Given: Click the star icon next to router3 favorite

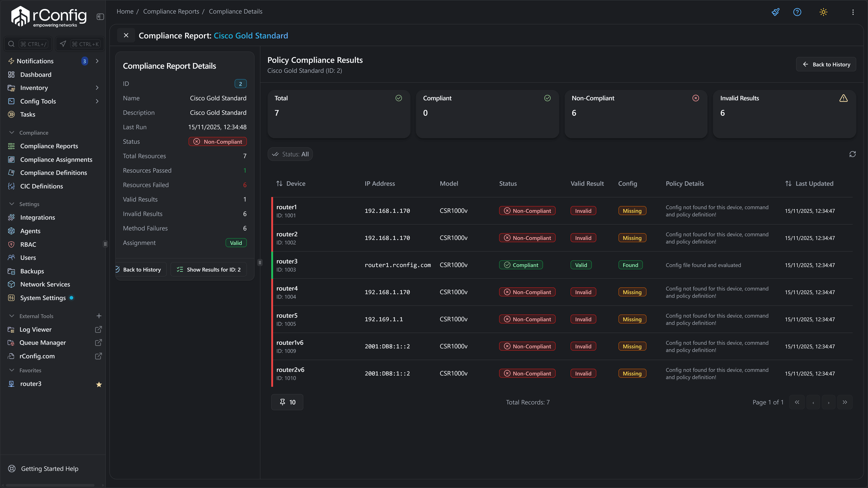Looking at the screenshot, I should pyautogui.click(x=99, y=384).
